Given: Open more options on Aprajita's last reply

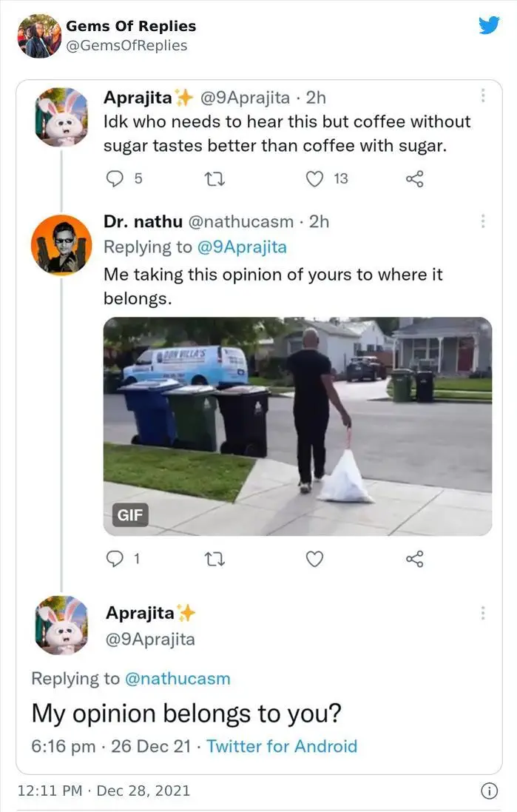Looking at the screenshot, I should 483,613.
